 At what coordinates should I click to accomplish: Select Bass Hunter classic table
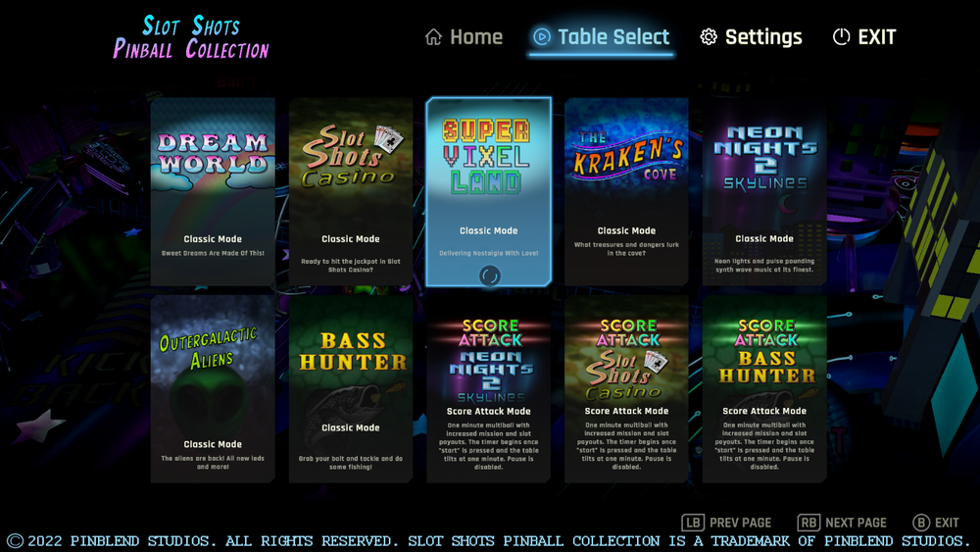point(351,389)
